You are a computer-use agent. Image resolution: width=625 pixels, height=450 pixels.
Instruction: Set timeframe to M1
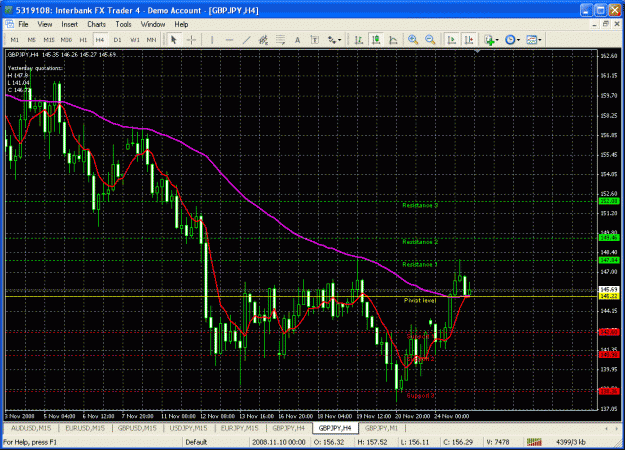click(15, 40)
